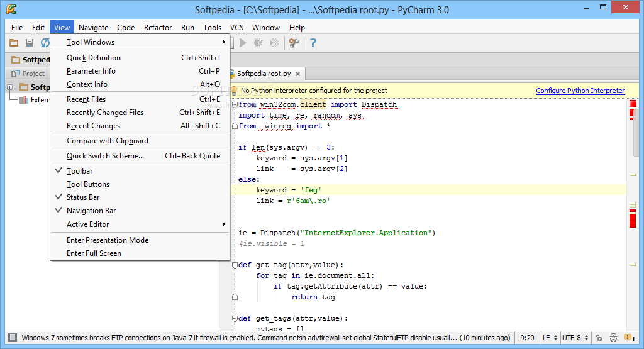The width and height of the screenshot is (644, 349).
Task: Open the Tools menu
Action: 212,28
